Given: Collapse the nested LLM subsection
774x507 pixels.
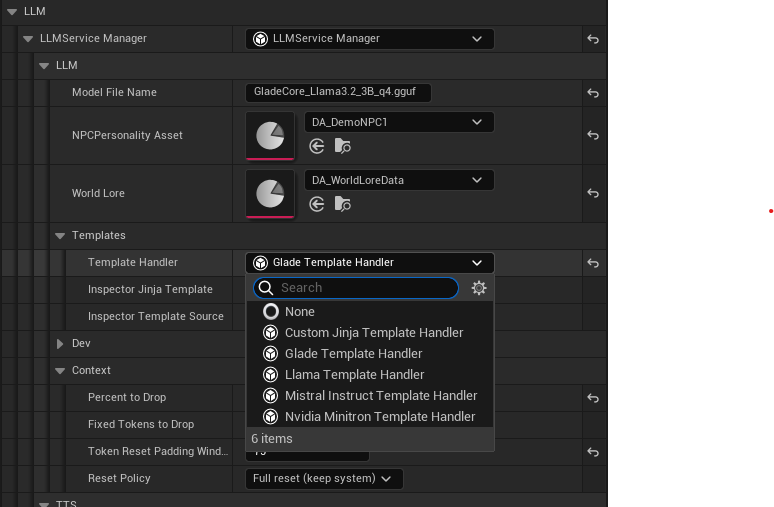Looking at the screenshot, I should (44, 66).
